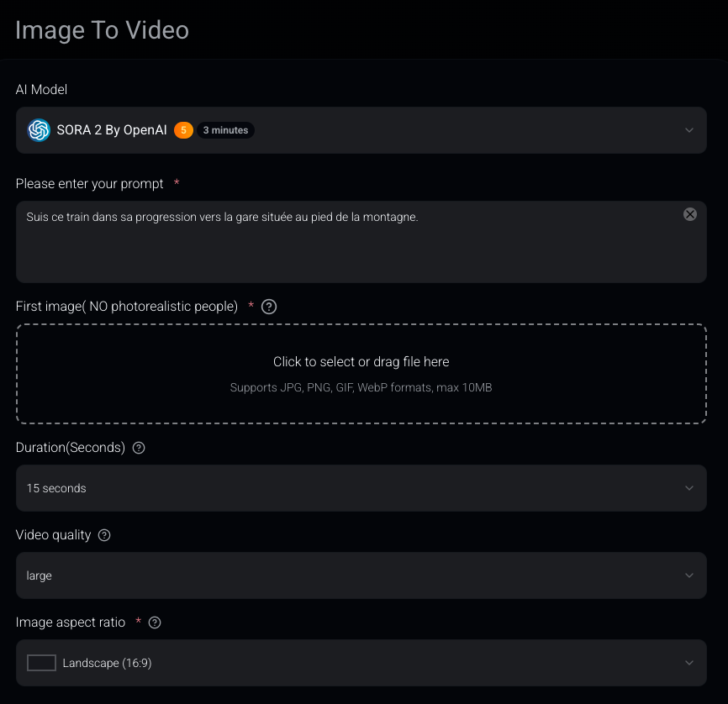Select the "15 seconds" duration value
728x704 pixels.
click(56, 488)
